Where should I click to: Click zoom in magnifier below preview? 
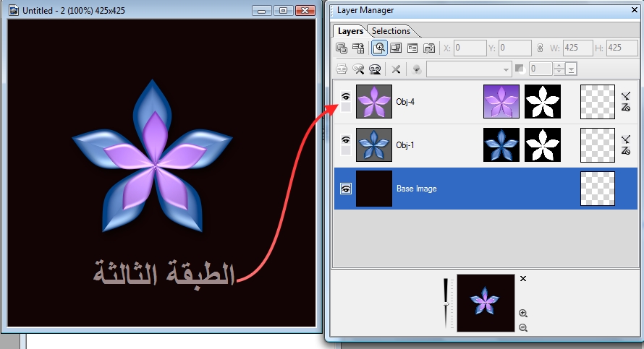(x=523, y=314)
